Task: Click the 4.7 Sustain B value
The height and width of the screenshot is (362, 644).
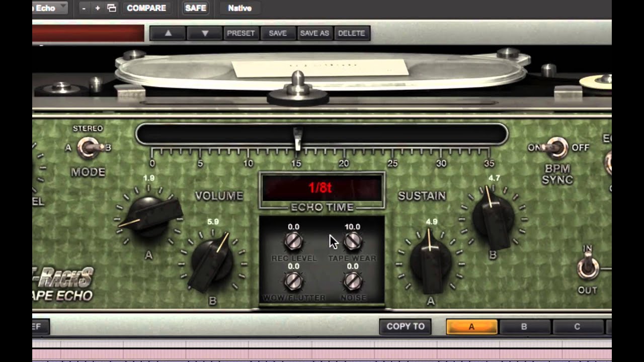Action: (x=494, y=178)
